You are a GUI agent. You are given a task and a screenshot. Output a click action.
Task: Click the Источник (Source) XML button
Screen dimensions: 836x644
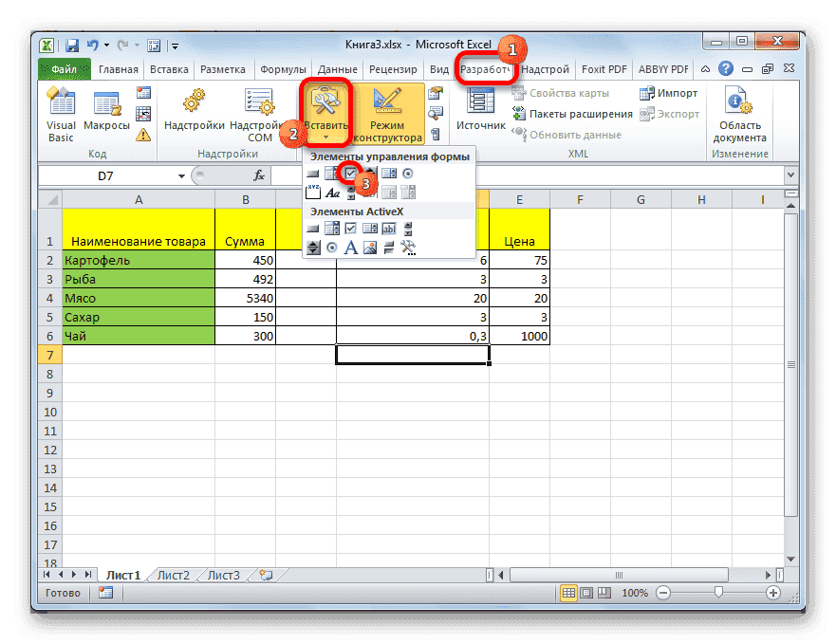[480, 111]
